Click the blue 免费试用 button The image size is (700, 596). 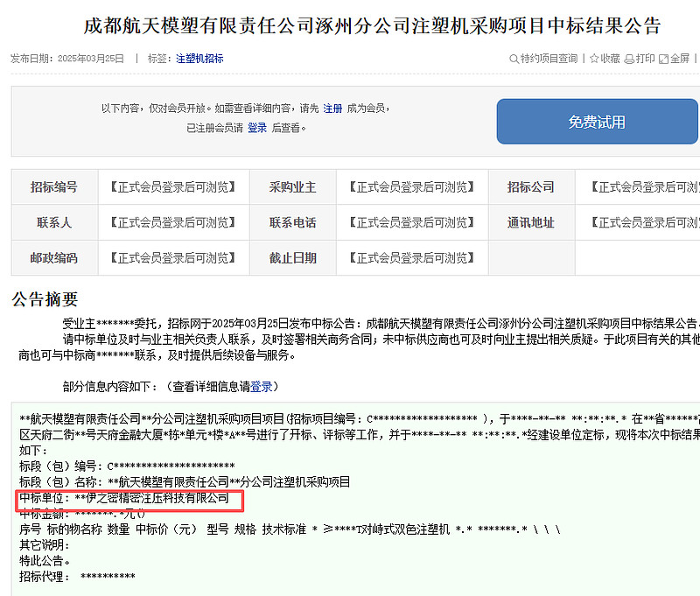[x=597, y=122]
